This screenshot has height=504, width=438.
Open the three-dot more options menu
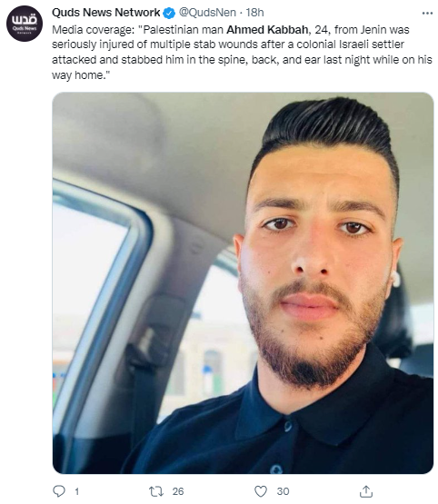pyautogui.click(x=427, y=14)
